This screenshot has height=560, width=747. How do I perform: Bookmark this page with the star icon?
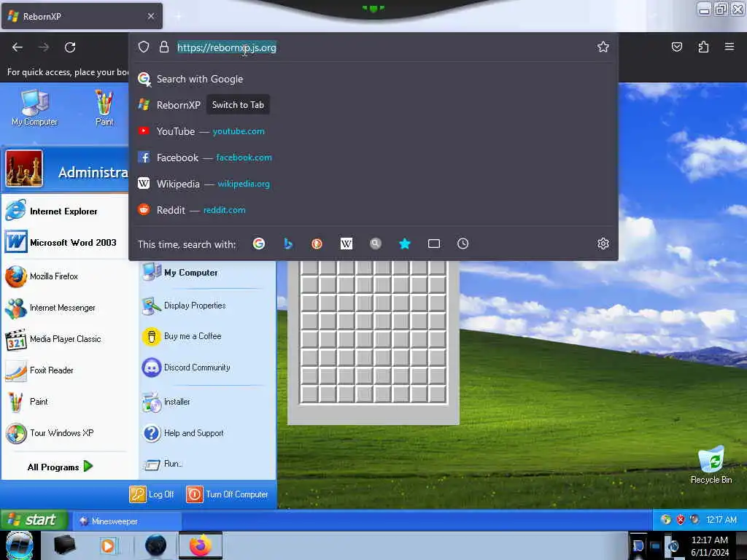click(x=603, y=47)
